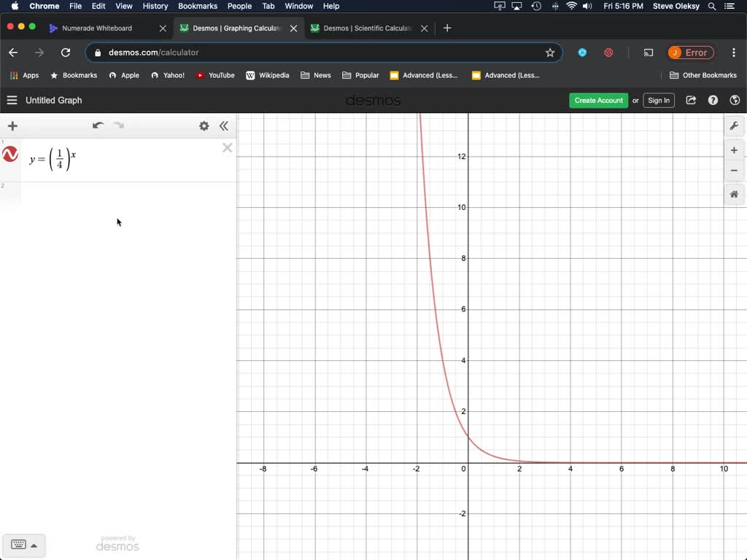Open the expression list settings gear

(204, 126)
